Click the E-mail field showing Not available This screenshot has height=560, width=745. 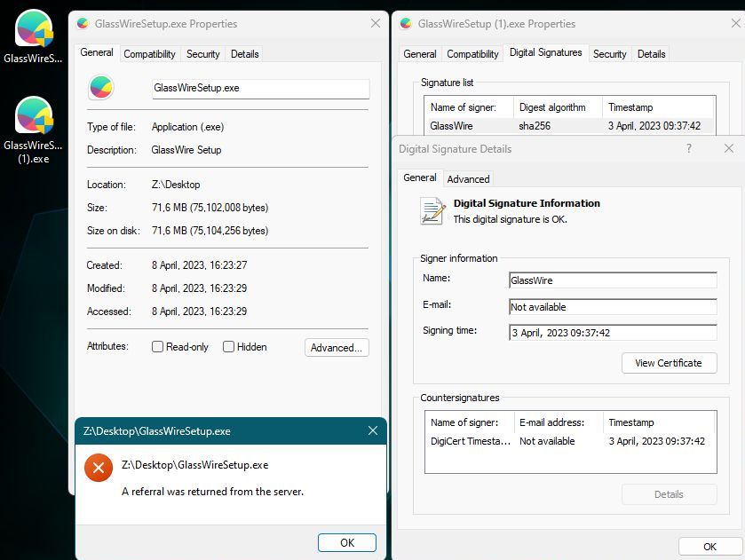(613, 307)
